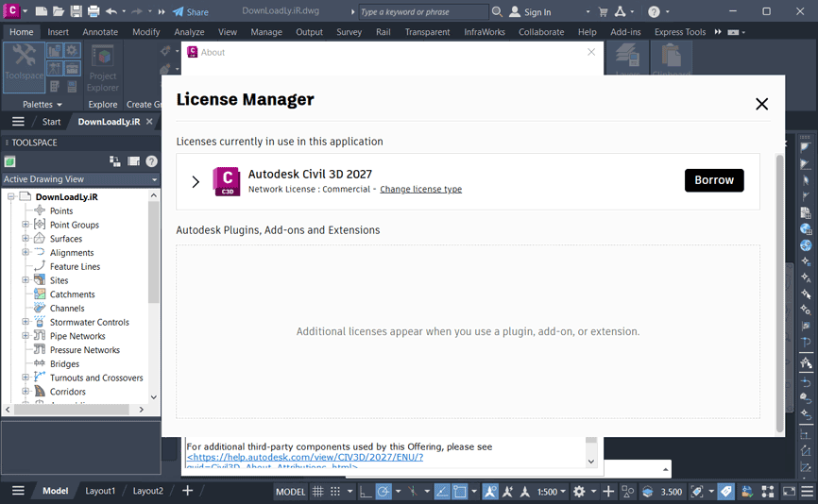Expand the Point Groups tree node
Screen dimensions: 818x504
click(x=26, y=224)
